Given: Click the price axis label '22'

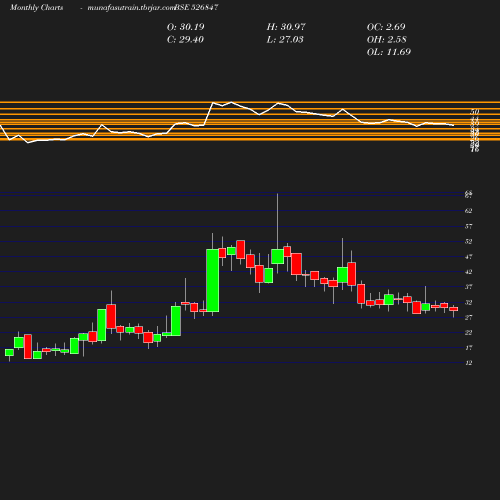Looking at the screenshot, I should 469,333.
